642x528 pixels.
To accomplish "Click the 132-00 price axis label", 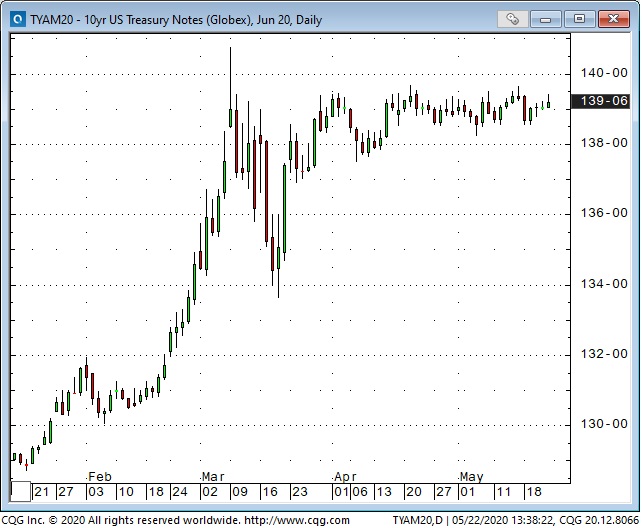I will tap(604, 354).
